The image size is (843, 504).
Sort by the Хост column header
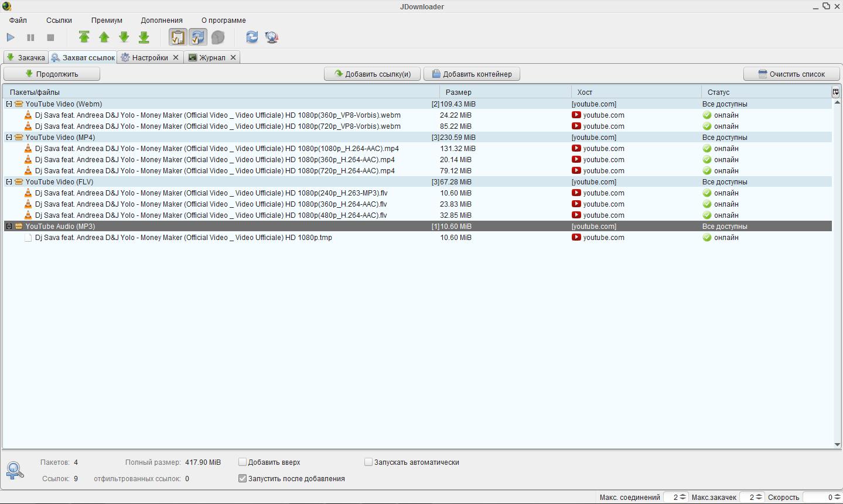636,92
